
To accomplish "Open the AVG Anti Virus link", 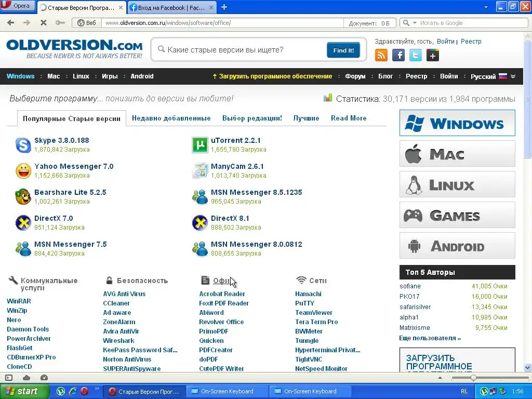I will click(x=124, y=294).
